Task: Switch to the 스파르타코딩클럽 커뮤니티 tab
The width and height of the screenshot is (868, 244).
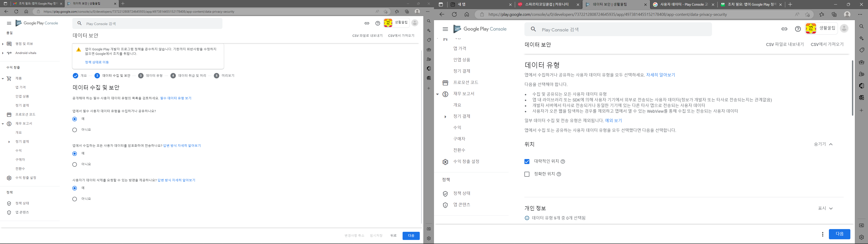Action: pos(549,4)
